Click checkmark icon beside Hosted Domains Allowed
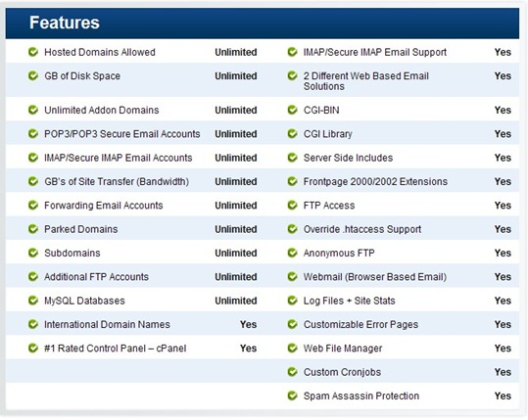The height and width of the screenshot is (420, 528). (x=33, y=52)
